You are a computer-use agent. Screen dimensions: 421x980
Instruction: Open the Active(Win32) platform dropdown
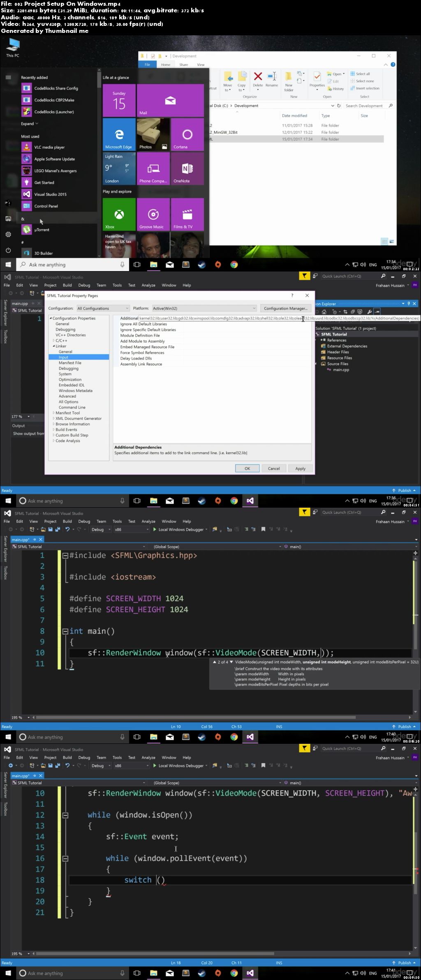(x=204, y=308)
